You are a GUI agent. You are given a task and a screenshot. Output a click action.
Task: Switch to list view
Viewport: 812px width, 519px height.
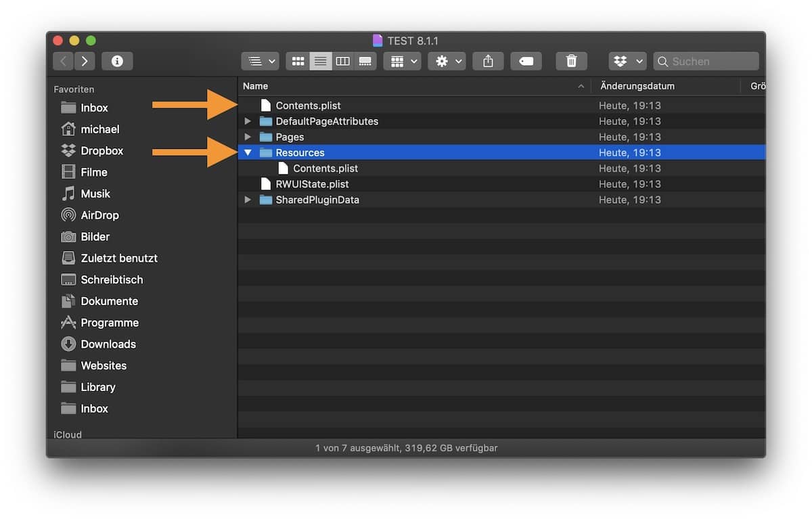321,61
